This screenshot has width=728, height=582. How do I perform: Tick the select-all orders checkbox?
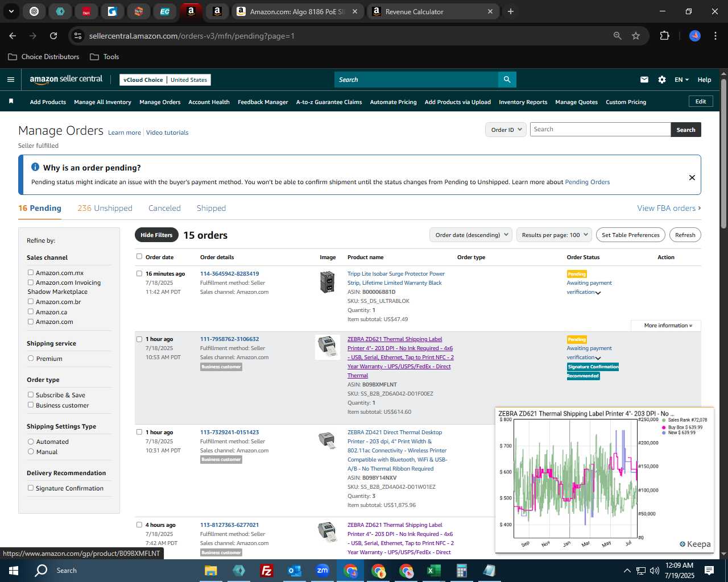pyautogui.click(x=139, y=257)
